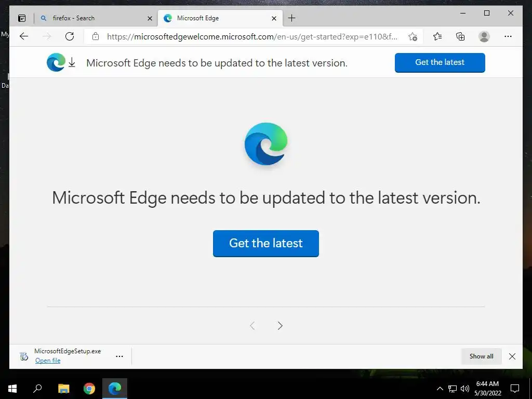Image resolution: width=532 pixels, height=399 pixels.
Task: Click the forward navigation arrow
Action: [47, 36]
